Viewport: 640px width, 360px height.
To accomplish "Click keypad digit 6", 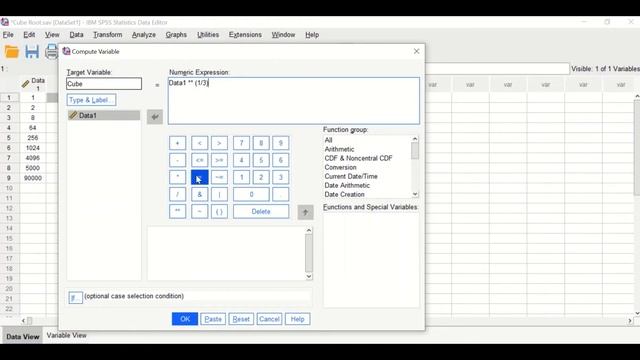I will (280, 160).
